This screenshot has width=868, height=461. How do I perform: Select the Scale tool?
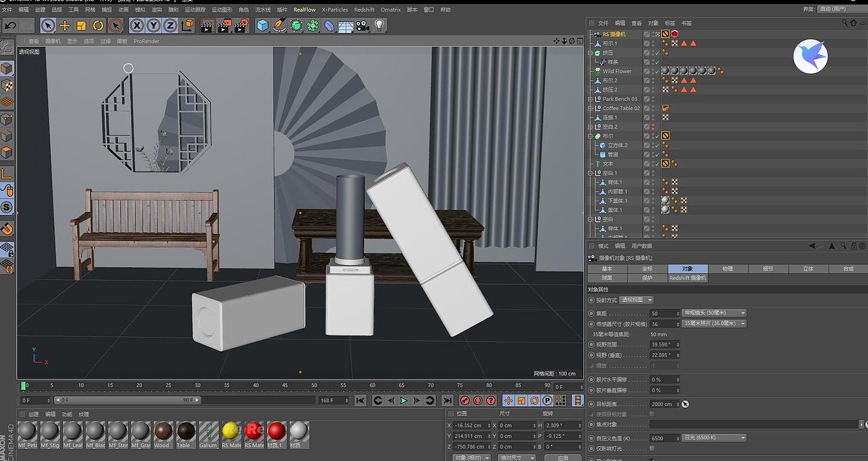click(x=81, y=26)
